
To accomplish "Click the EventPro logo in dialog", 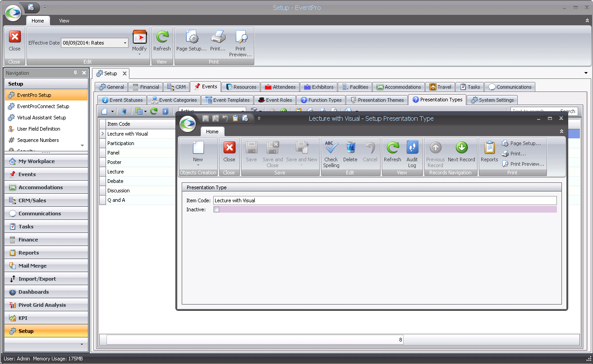I will [188, 123].
